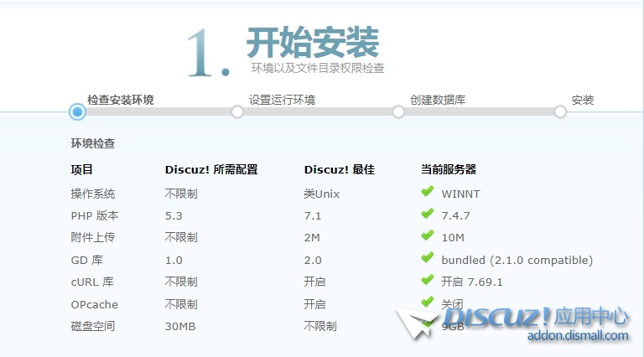Click the green checkmark beside 10M
Screen dimensions: 644x357
tap(427, 235)
